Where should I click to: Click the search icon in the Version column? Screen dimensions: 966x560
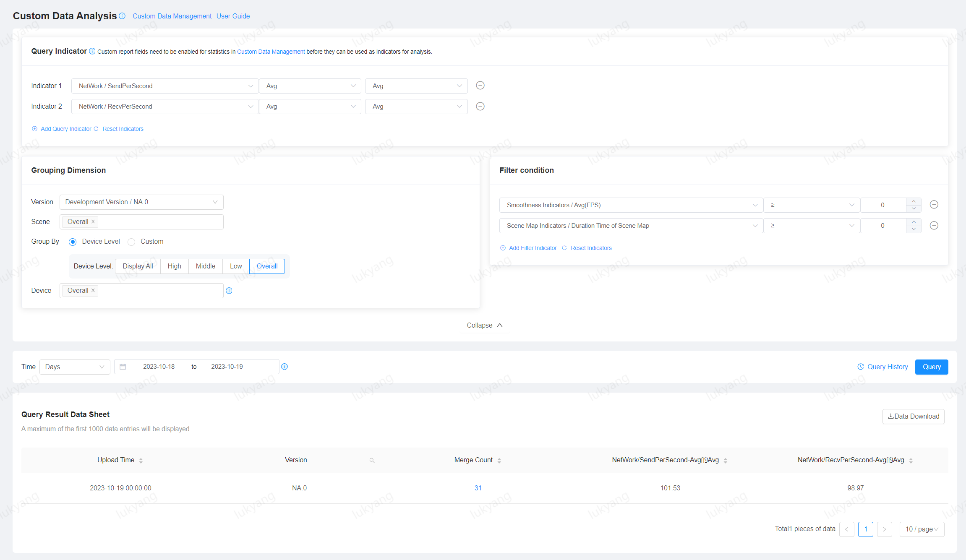pos(372,460)
